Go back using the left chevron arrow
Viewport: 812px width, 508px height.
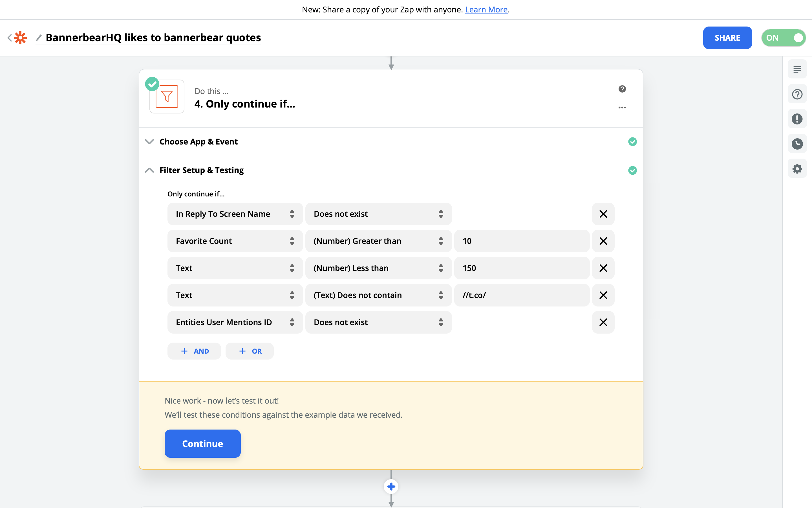9,38
